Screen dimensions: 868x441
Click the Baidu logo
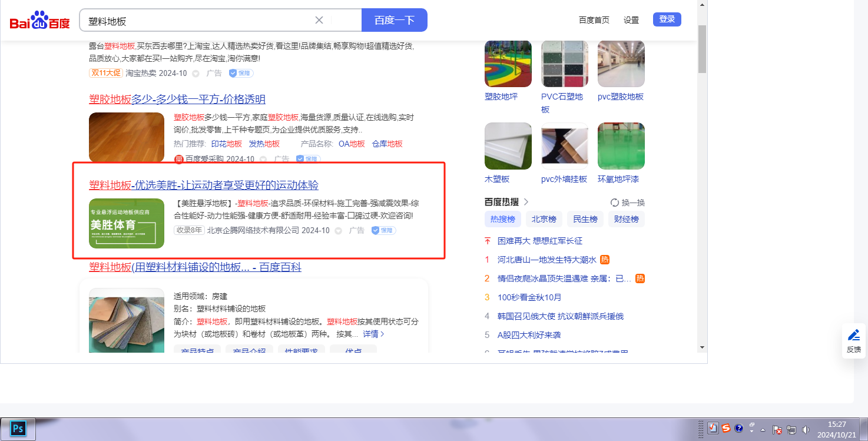click(x=39, y=21)
